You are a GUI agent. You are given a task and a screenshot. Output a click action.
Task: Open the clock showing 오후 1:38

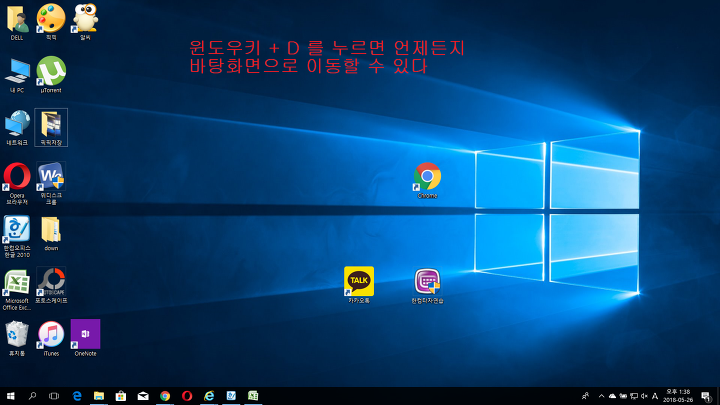(x=678, y=396)
